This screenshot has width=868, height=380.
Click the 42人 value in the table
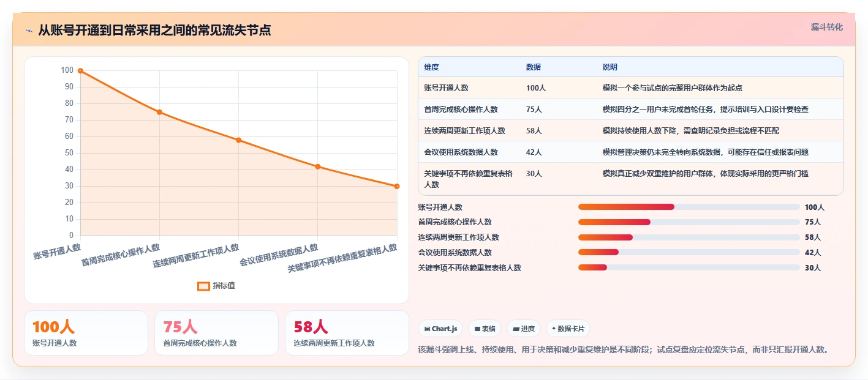pyautogui.click(x=534, y=152)
